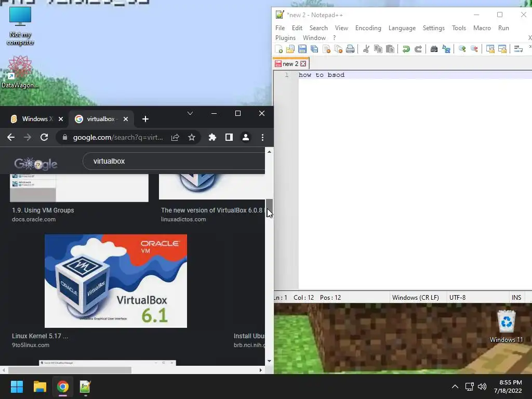This screenshot has width=532, height=399.
Task: Click the Redo arrow icon
Action: point(418,49)
